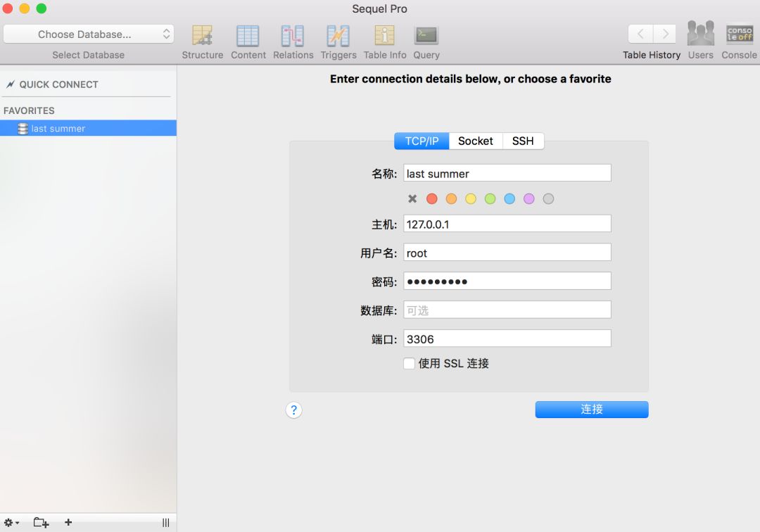The height and width of the screenshot is (532, 760).
Task: Open the Table Info icon
Action: point(384,36)
